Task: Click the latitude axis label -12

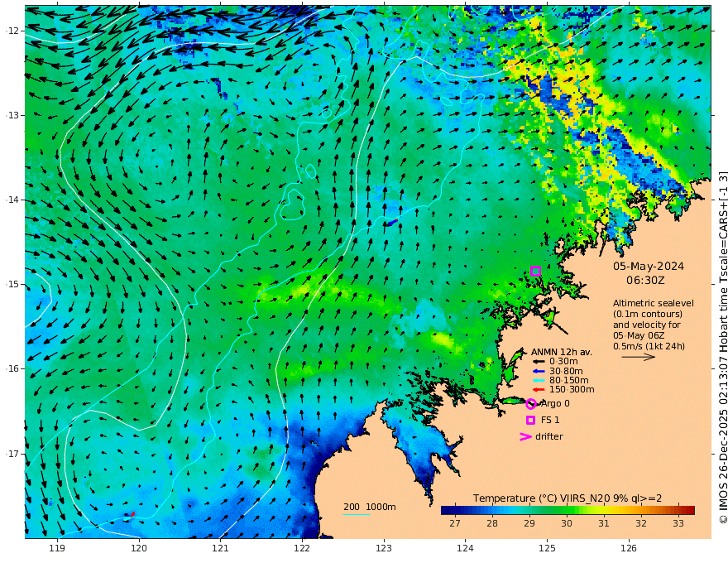Action: pos(12,31)
